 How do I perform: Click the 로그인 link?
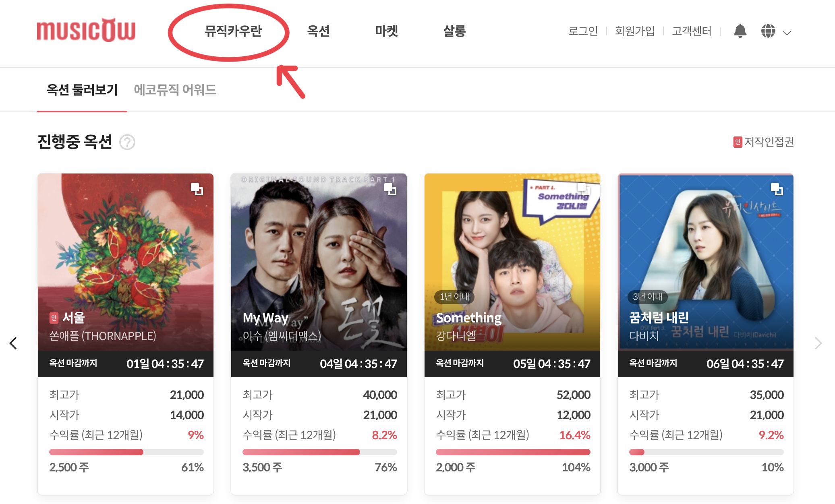[583, 31]
